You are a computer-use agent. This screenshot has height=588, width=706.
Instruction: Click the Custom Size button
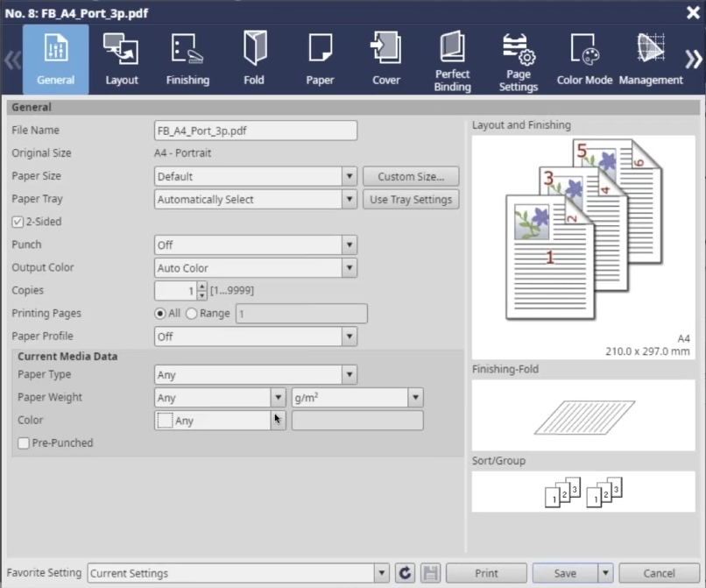click(x=411, y=177)
